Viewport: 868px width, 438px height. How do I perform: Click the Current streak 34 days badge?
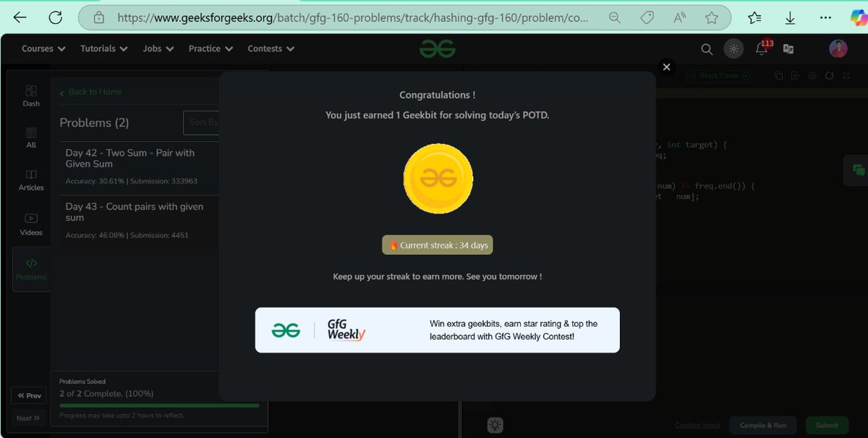pyautogui.click(x=438, y=245)
